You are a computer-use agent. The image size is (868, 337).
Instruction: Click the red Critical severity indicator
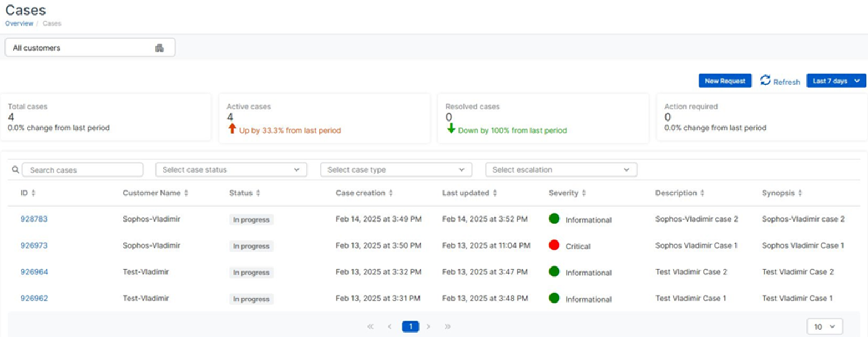pyautogui.click(x=554, y=245)
